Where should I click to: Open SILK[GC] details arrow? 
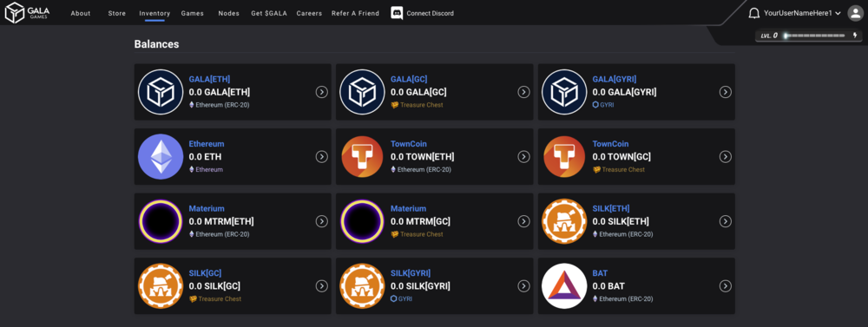[x=322, y=286]
